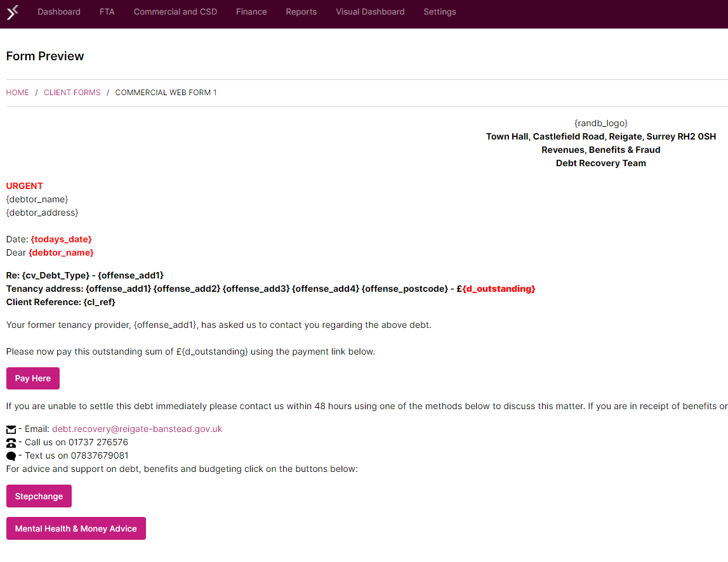Click the telephone icon
728x562 pixels.
point(10,441)
